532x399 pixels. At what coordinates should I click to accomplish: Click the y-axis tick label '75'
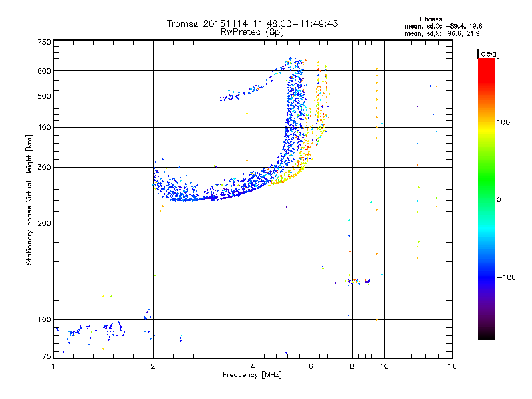coord(47,356)
